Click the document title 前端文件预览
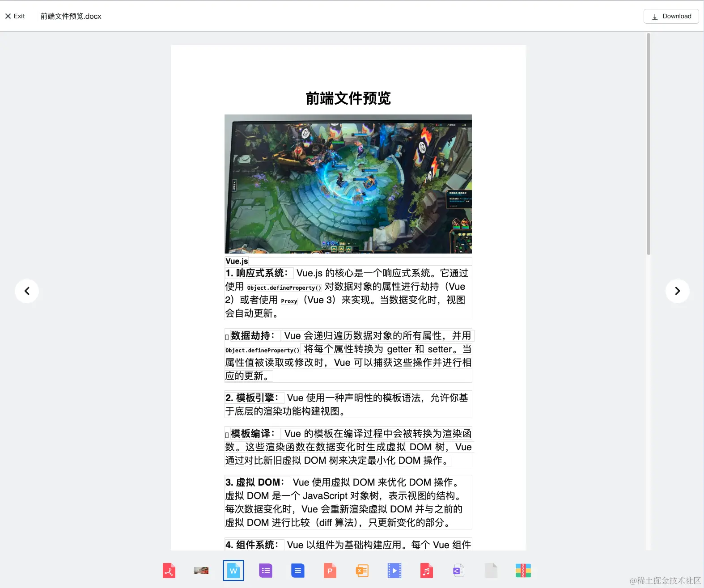Viewport: 704px width, 588px height. [x=348, y=98]
